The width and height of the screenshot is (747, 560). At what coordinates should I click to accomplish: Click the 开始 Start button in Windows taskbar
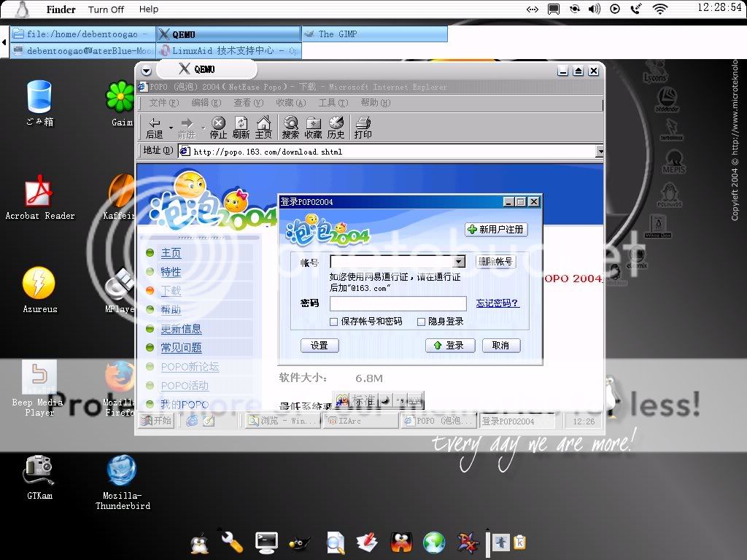(x=156, y=421)
